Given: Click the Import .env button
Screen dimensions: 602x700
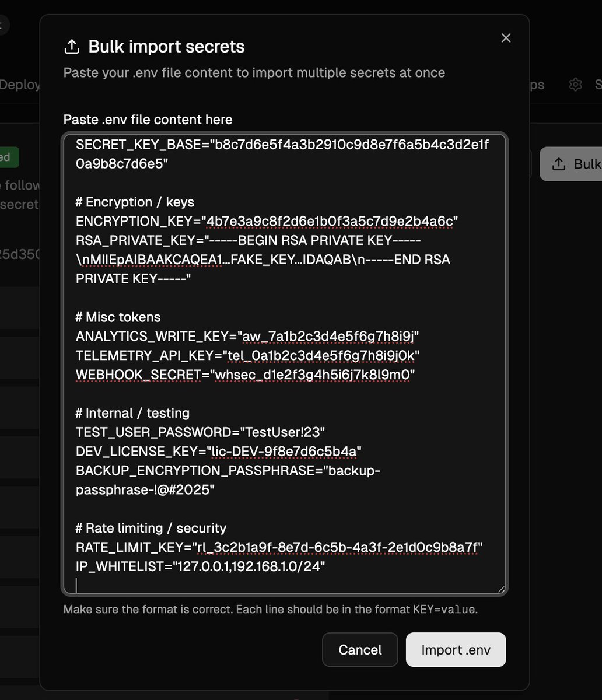Looking at the screenshot, I should (x=456, y=649).
